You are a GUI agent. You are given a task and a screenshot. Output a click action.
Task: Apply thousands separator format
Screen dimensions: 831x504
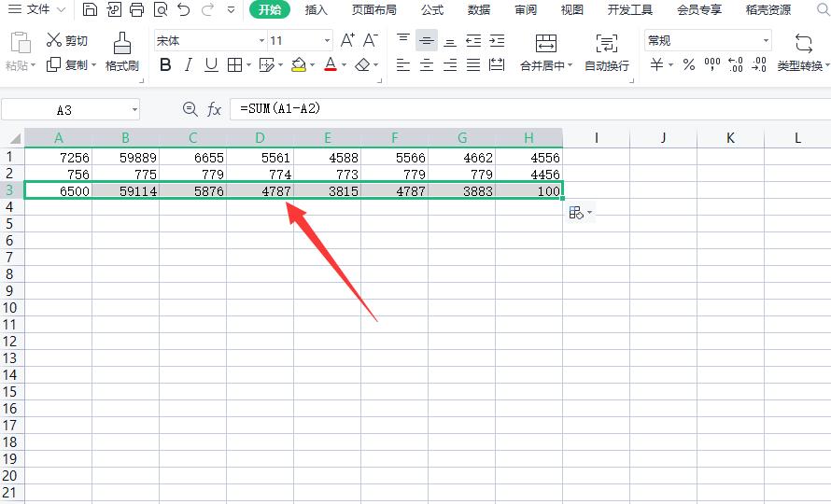point(712,64)
